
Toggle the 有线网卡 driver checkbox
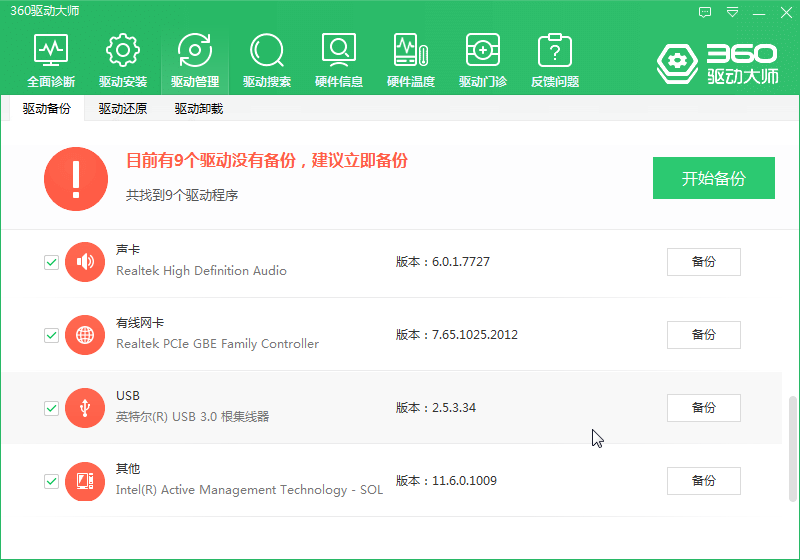point(51,335)
